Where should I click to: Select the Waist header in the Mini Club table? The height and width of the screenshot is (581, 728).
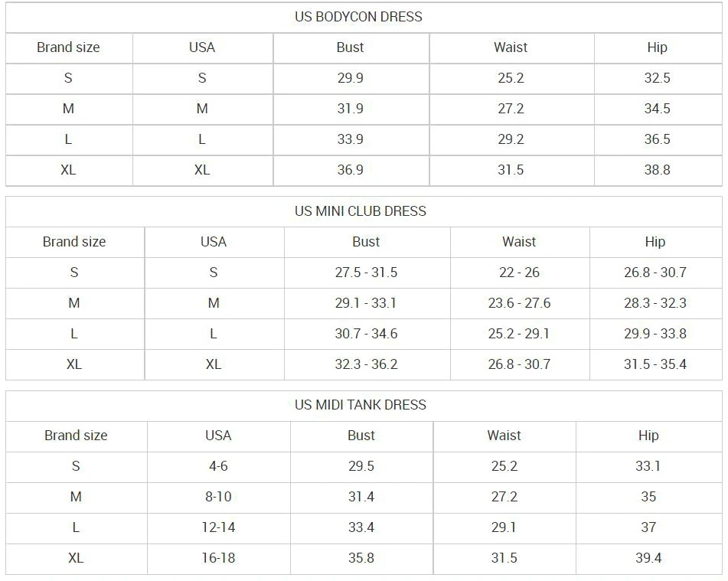click(x=519, y=242)
